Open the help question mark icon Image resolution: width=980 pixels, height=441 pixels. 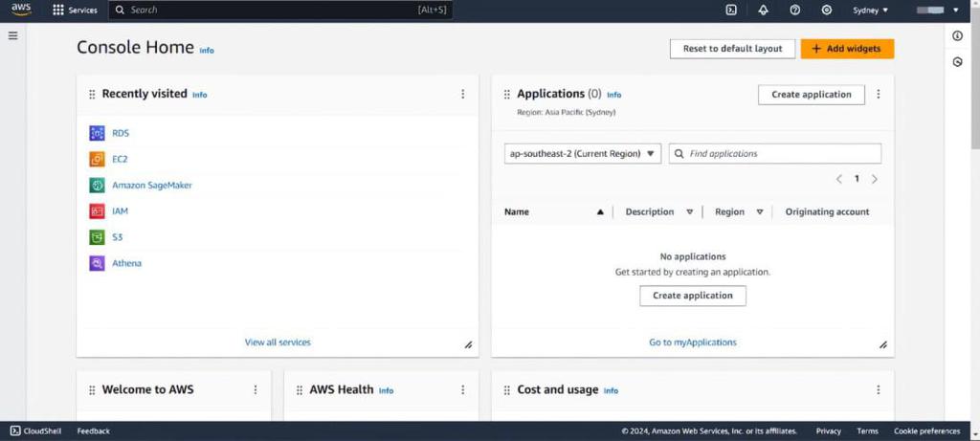tap(795, 10)
